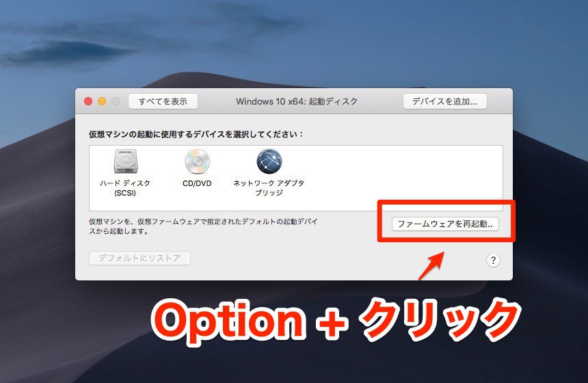Click the CD/DVD label text
Screen dimensions: 588x383
197,183
